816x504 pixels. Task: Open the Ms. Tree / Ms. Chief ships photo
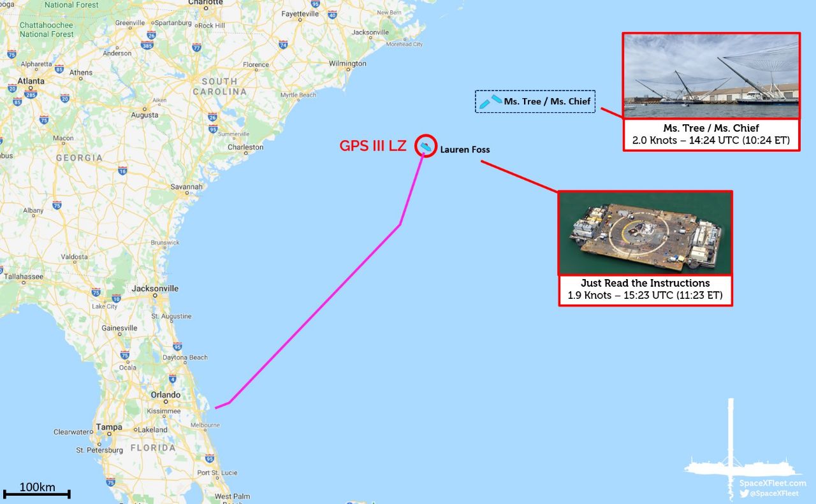click(711, 76)
